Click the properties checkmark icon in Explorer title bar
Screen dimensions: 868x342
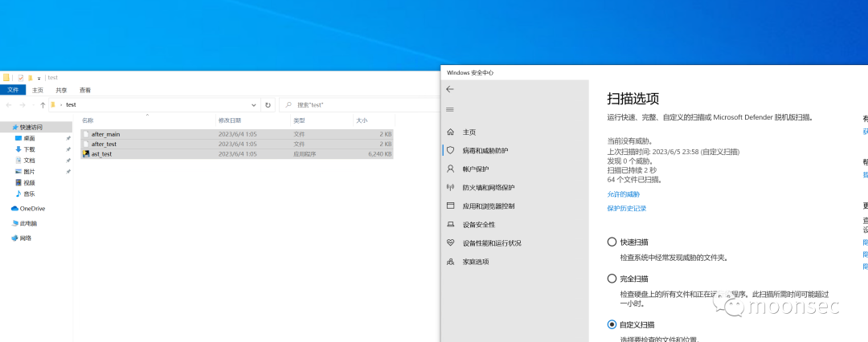click(x=21, y=78)
